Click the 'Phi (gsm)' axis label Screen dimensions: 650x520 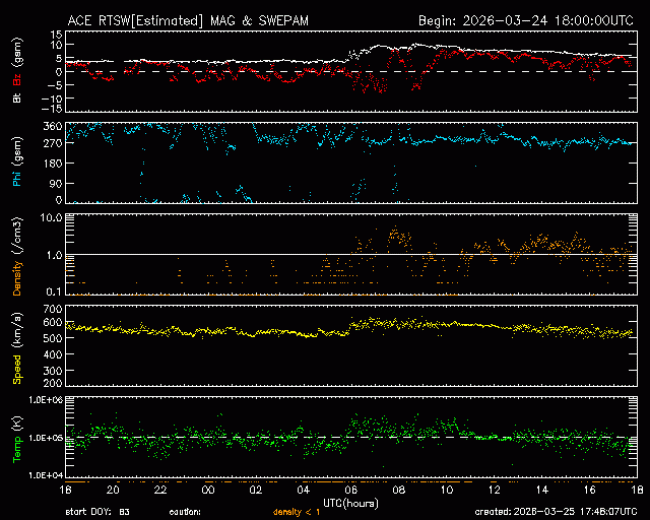[x=17, y=161]
